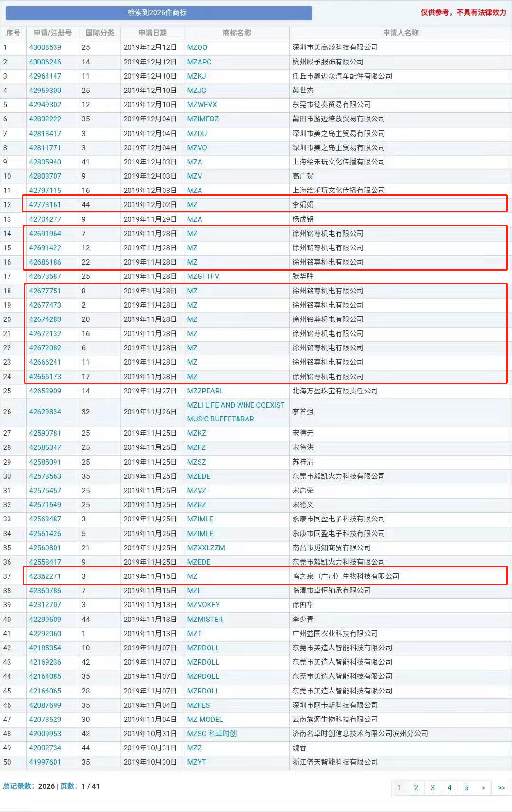
Task: Open page 5 in pagination
Action: [466, 787]
